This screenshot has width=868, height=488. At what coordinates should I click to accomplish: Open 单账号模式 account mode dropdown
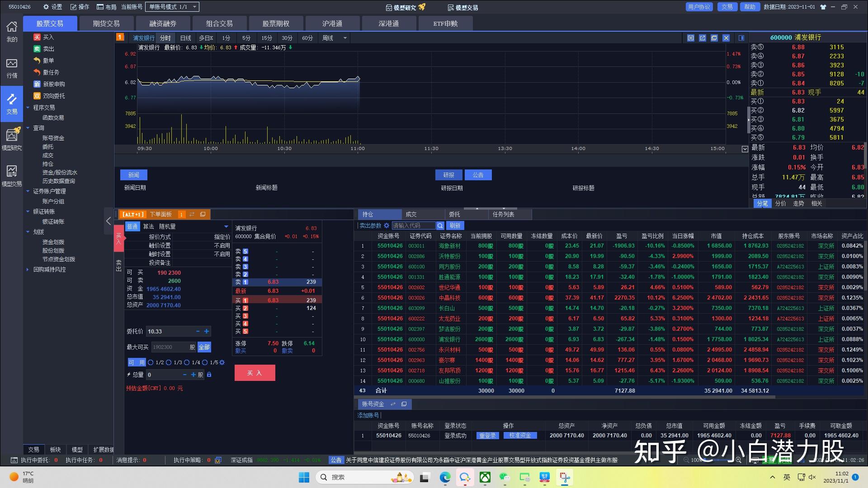[x=194, y=7]
